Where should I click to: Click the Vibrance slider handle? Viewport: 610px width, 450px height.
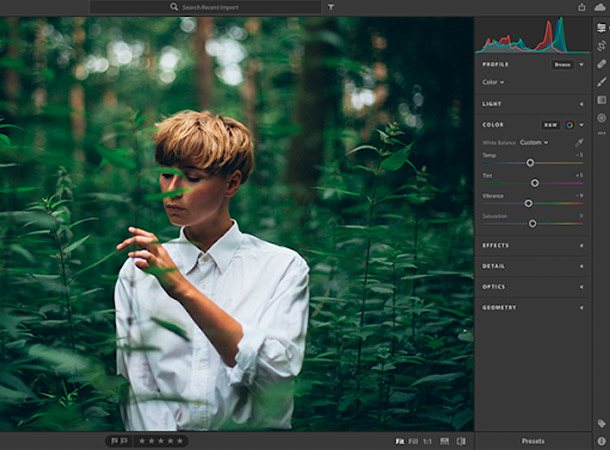(528, 203)
